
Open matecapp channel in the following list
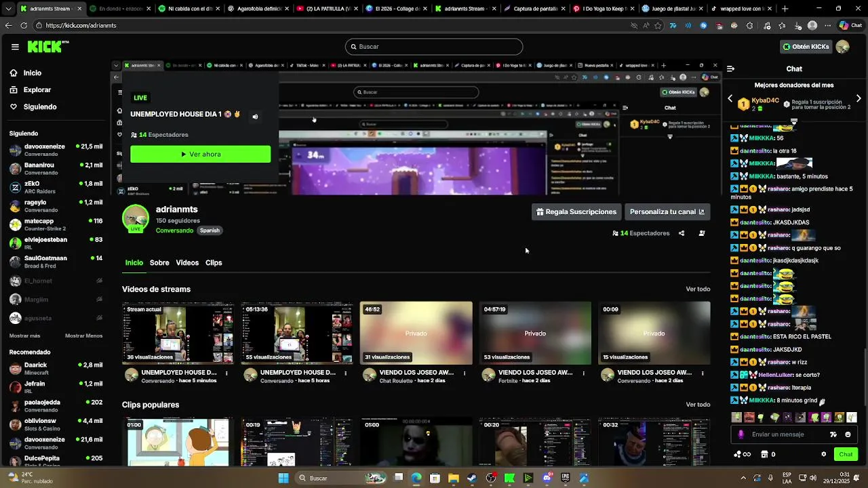56,224
